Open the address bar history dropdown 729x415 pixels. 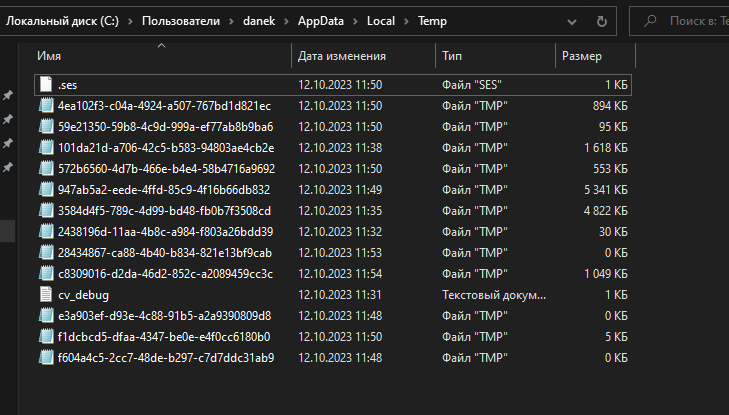(573, 20)
